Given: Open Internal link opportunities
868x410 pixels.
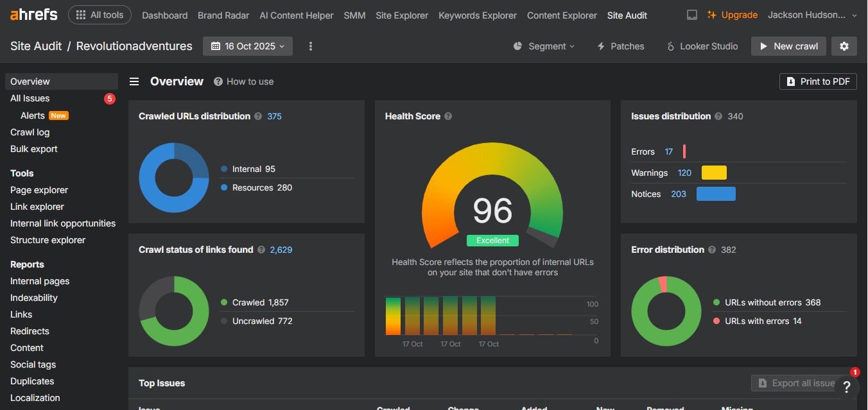Looking at the screenshot, I should coord(63,223).
